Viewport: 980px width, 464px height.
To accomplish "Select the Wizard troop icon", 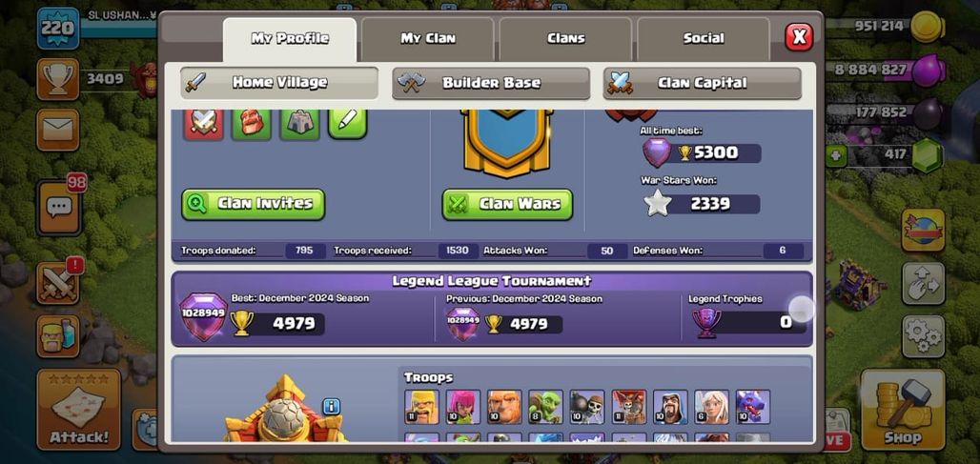I will (x=670, y=407).
